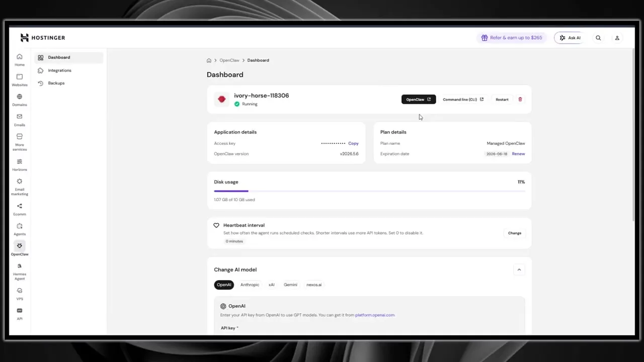The width and height of the screenshot is (644, 362).
Task: Click the home breadcrumb icon
Action: point(209,60)
